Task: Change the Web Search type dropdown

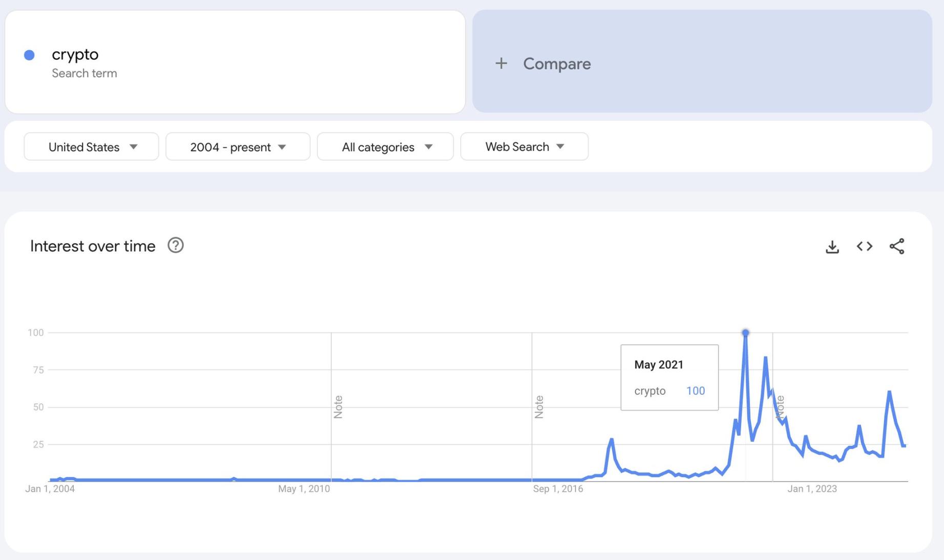Action: 524,147
